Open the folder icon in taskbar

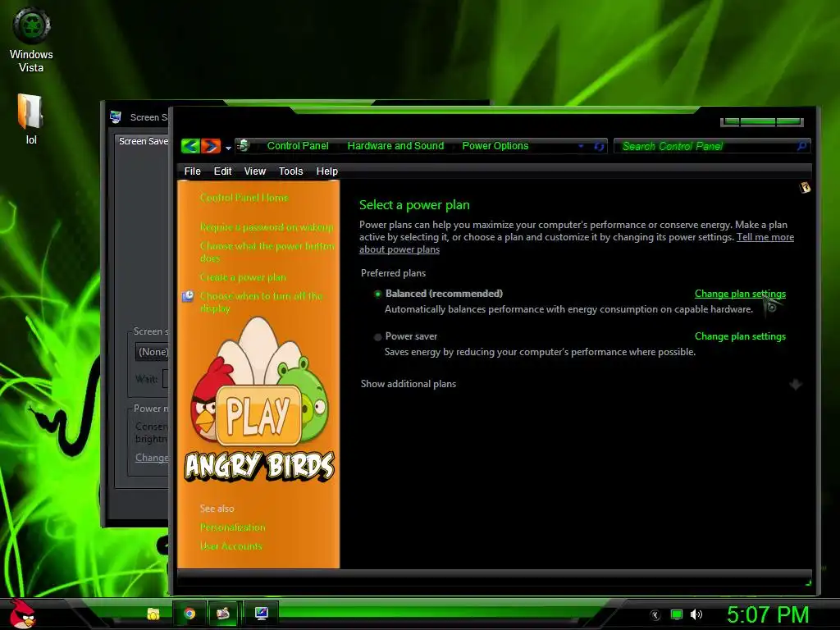coord(153,614)
